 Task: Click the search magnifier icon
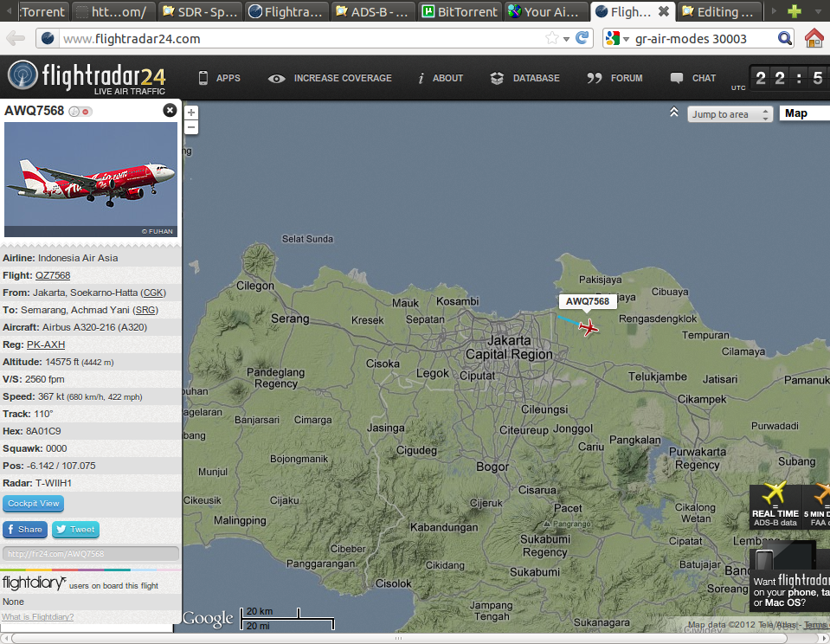pos(785,38)
